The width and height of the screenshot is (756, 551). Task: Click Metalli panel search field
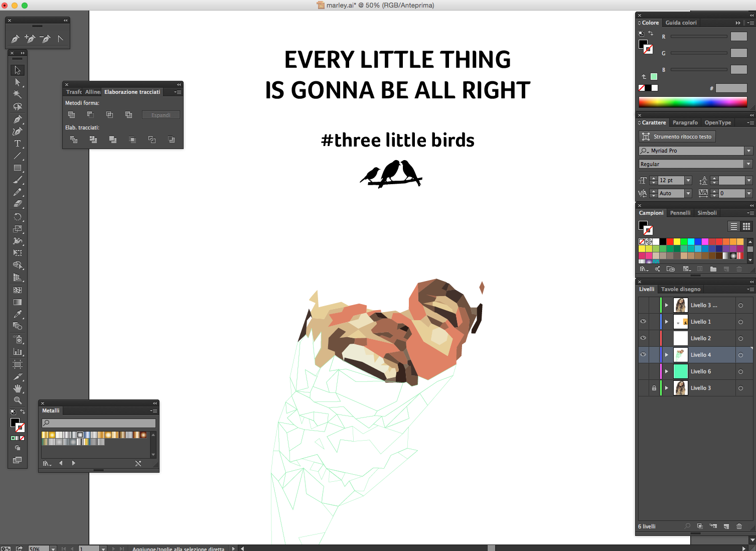point(99,423)
